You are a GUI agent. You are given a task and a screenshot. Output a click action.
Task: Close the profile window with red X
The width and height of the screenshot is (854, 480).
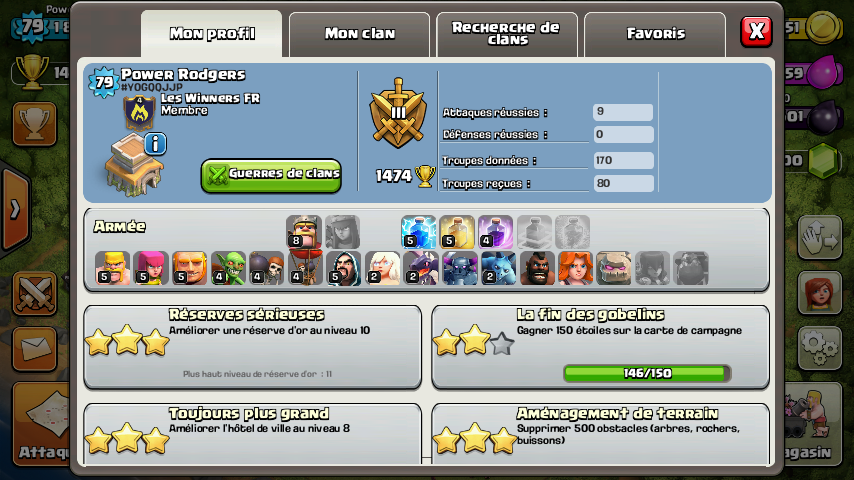[x=757, y=31]
